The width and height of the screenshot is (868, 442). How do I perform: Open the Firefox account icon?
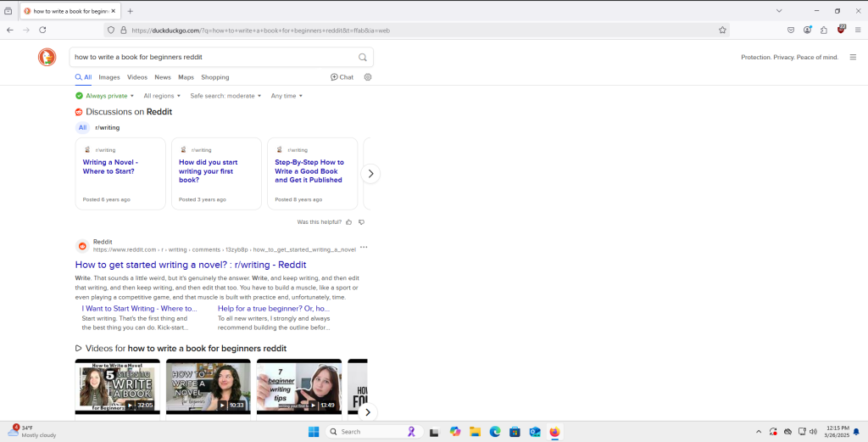pyautogui.click(x=808, y=30)
